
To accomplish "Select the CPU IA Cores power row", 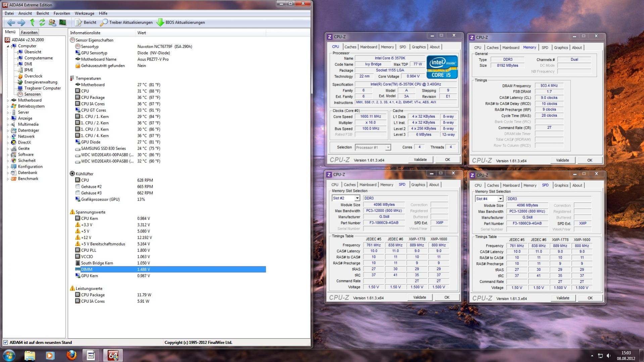I will [170, 302].
